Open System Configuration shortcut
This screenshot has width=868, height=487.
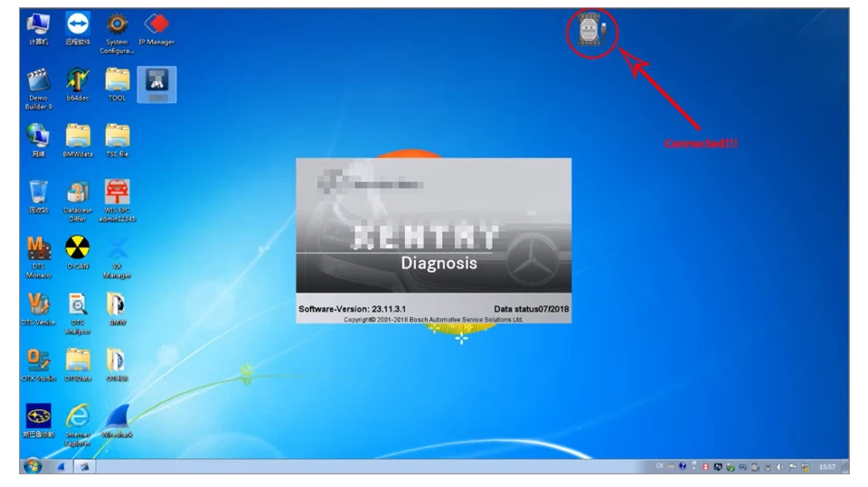(117, 33)
